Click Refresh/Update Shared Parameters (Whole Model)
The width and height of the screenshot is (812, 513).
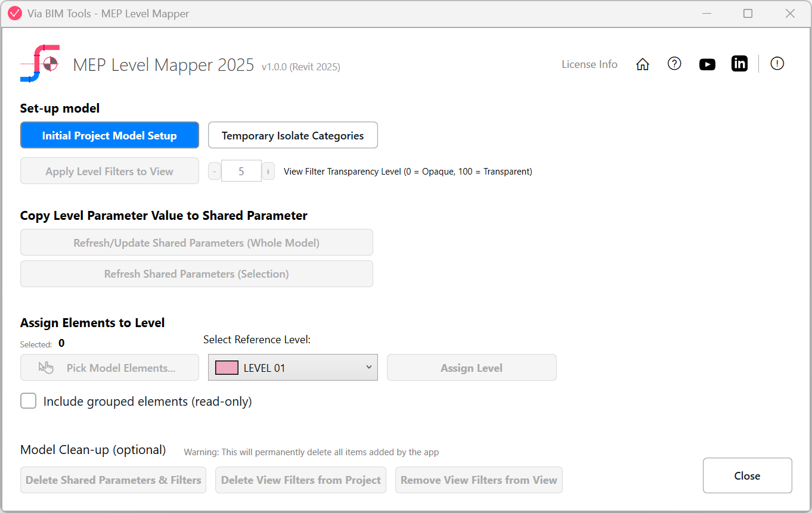click(197, 242)
